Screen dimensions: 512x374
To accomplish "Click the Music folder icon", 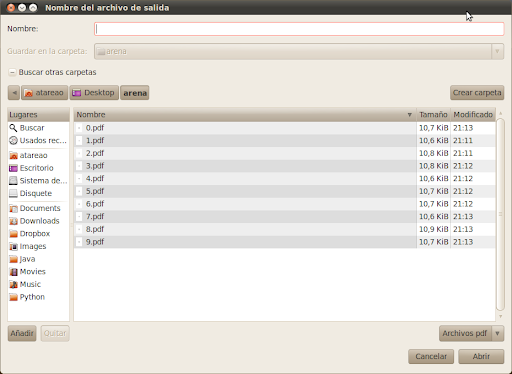I will coord(13,284).
